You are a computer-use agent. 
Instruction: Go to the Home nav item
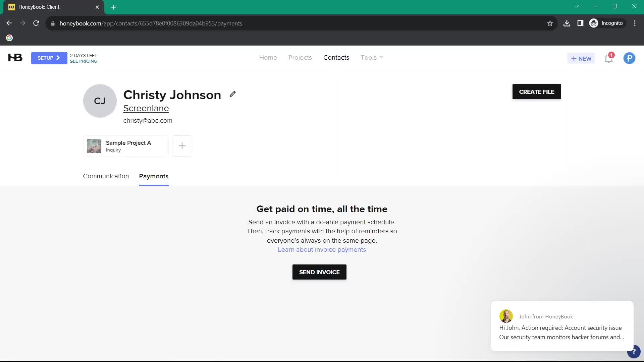[268, 58]
